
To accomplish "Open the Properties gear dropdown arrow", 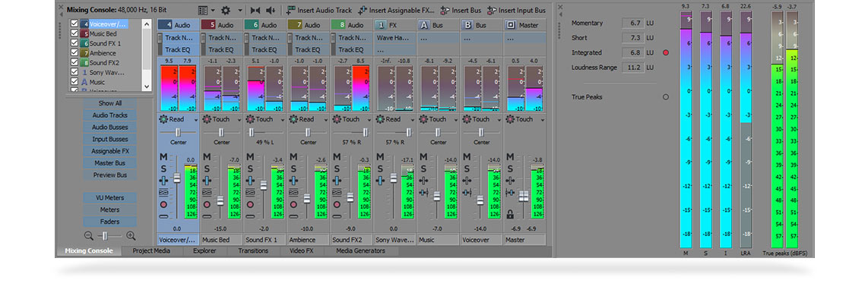I will tap(239, 10).
